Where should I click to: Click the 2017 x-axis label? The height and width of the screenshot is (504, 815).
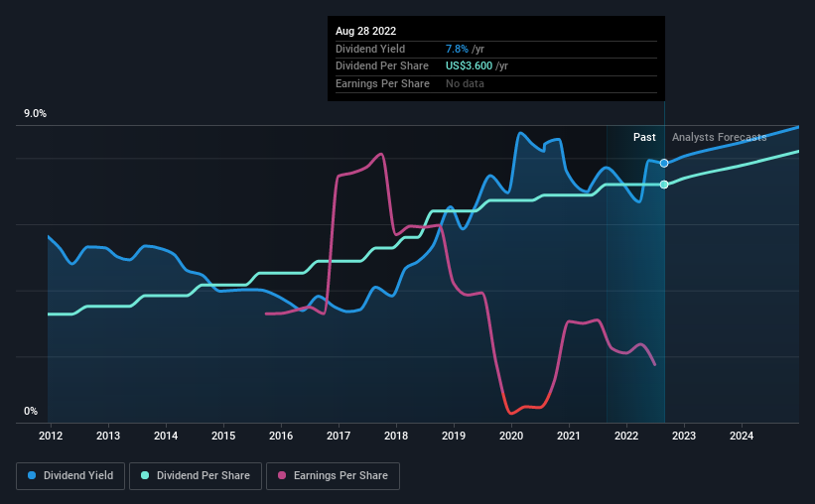point(339,436)
